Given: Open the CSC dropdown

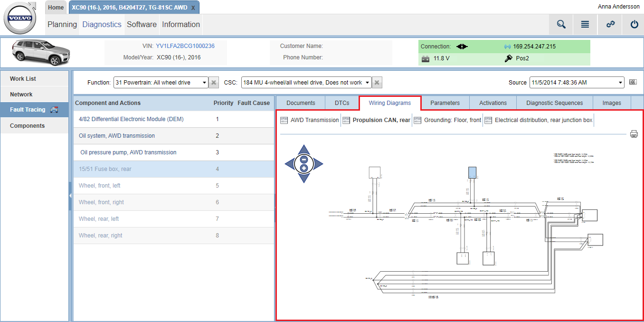Looking at the screenshot, I should pos(306,83).
